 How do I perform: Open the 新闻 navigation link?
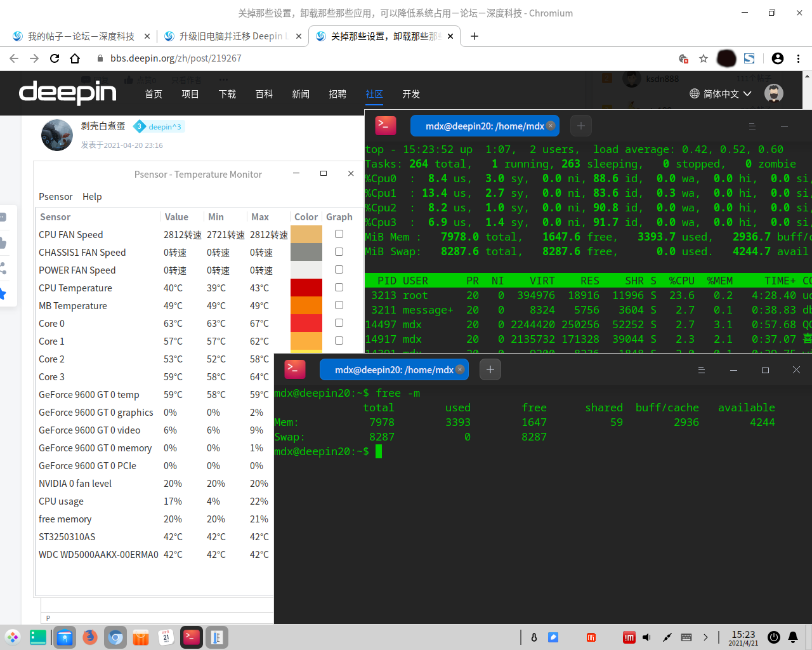tap(301, 94)
